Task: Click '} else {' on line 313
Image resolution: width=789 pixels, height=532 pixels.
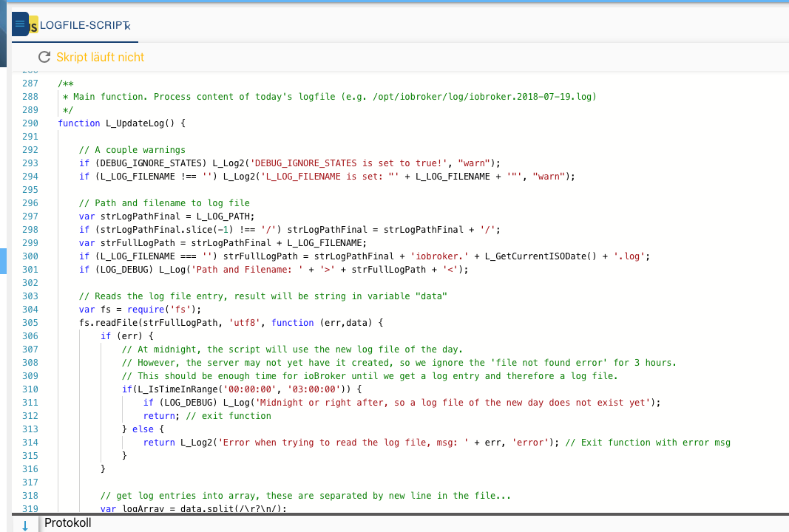Action: click(x=143, y=429)
